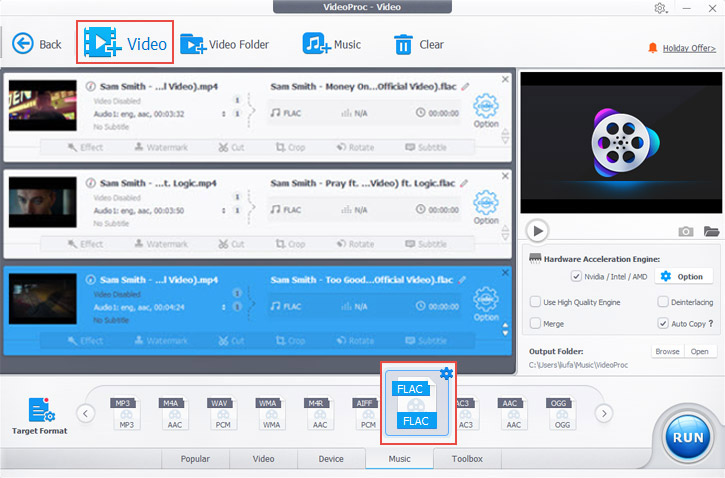Open Hardware Acceleration Option
This screenshot has width=725, height=478.
[x=682, y=276]
